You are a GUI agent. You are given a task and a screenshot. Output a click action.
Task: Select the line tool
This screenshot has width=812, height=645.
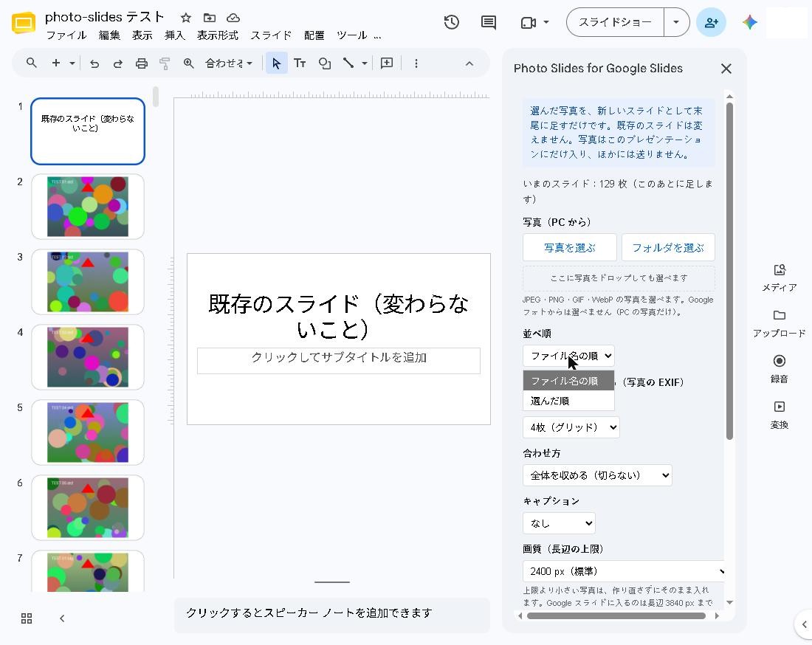(348, 63)
